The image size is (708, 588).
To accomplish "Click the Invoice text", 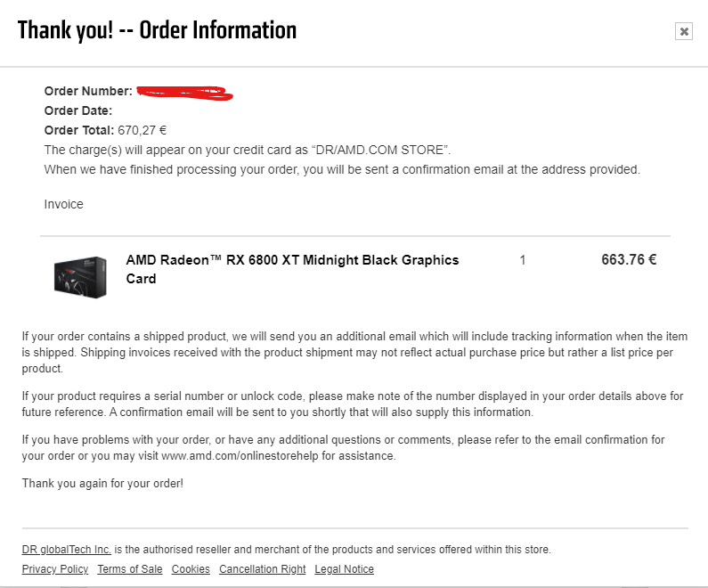I will [64, 204].
